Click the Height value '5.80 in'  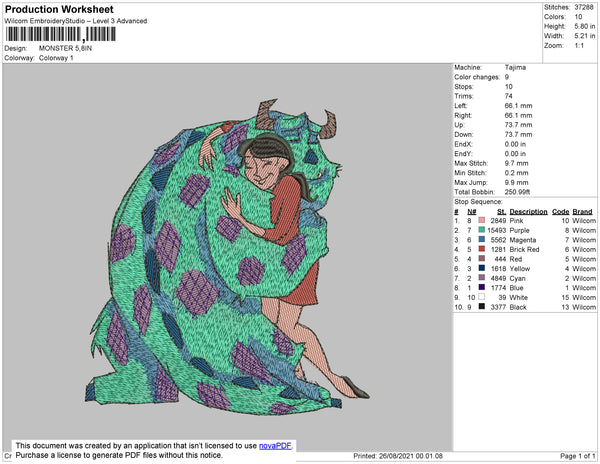[x=585, y=26]
